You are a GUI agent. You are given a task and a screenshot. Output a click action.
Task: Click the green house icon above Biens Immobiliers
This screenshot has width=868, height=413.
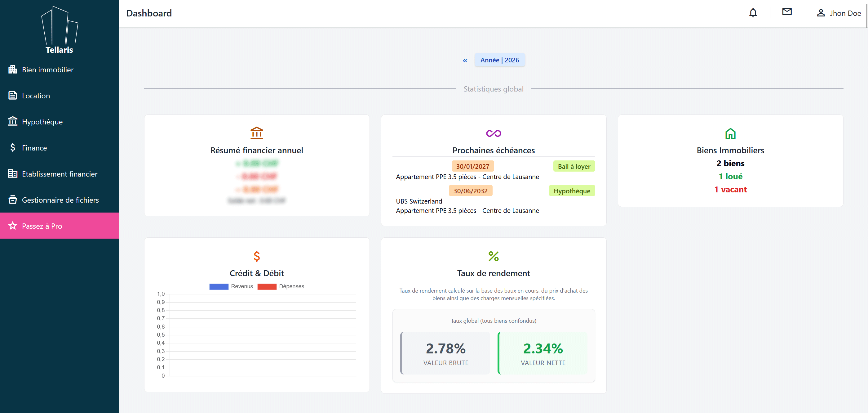pyautogui.click(x=730, y=134)
